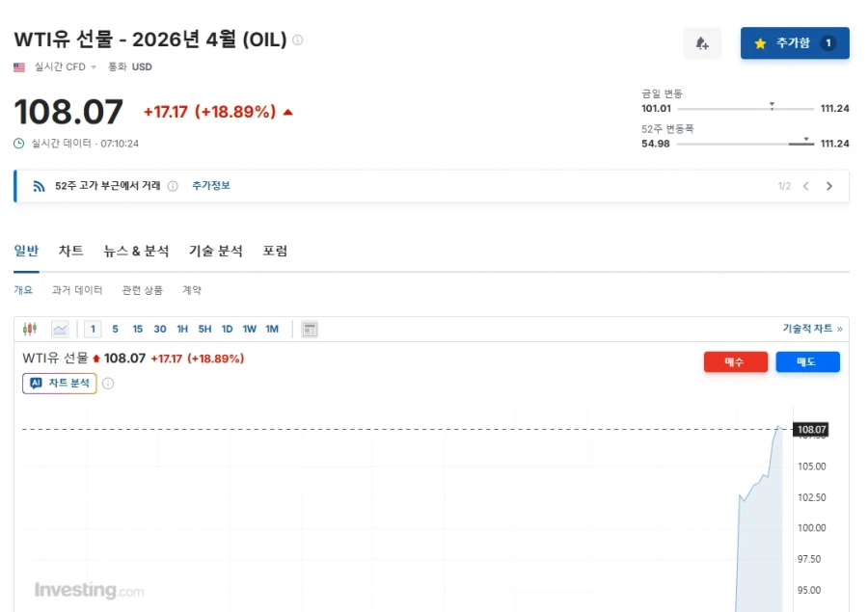Screen dimensions: 868x612
Task: Click info icon next to WTI title
Action: [x=297, y=40]
